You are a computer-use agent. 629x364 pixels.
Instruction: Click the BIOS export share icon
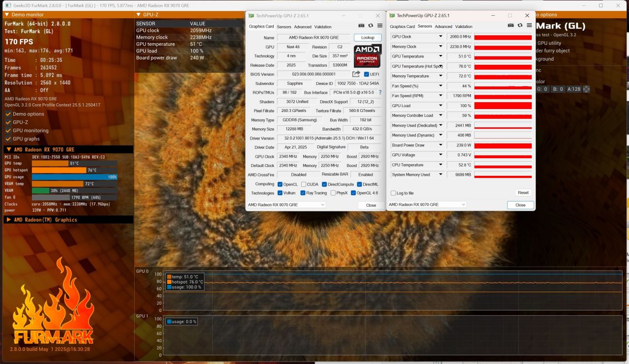click(x=356, y=74)
